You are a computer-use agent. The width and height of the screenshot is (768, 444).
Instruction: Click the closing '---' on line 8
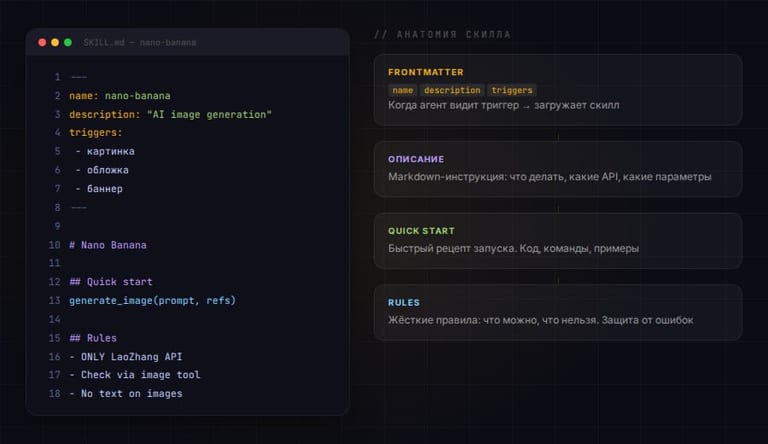click(x=79, y=208)
